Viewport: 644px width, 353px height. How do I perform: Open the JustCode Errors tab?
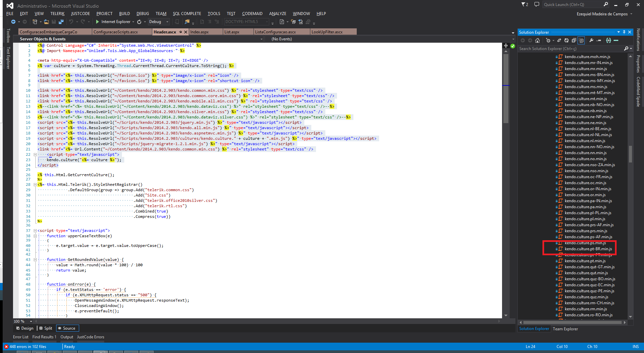click(91, 337)
